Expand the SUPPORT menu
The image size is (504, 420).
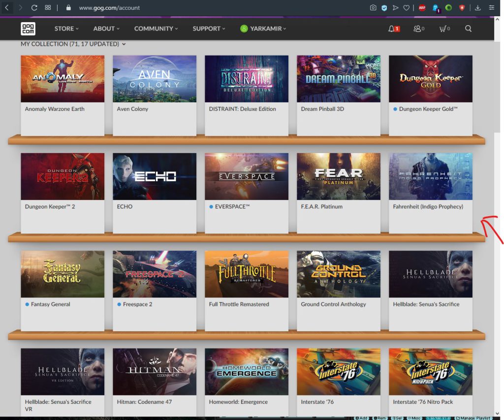[x=209, y=29]
